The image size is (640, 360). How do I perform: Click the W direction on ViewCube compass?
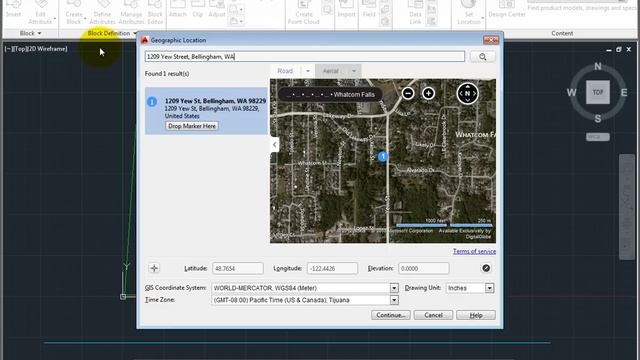click(571, 92)
